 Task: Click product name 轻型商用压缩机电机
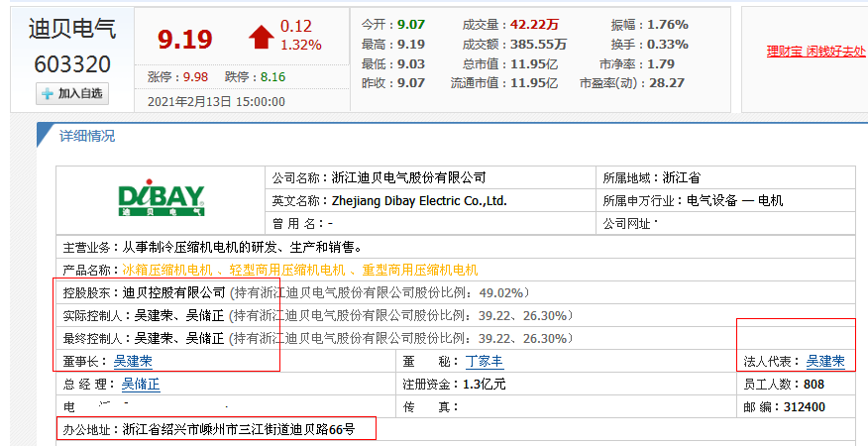click(287, 271)
